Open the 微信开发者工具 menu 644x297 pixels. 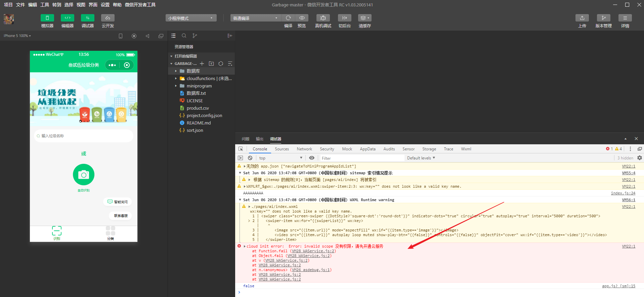[140, 5]
